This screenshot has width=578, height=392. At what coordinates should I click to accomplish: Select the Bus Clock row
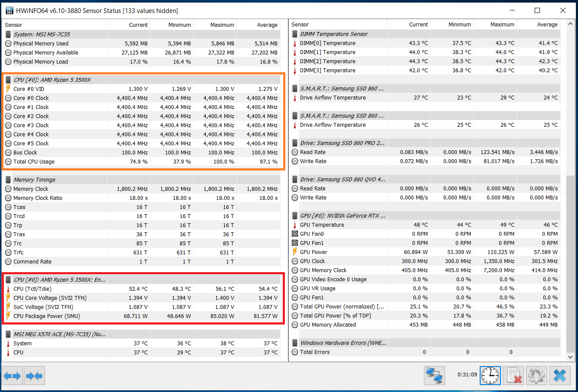pos(141,152)
